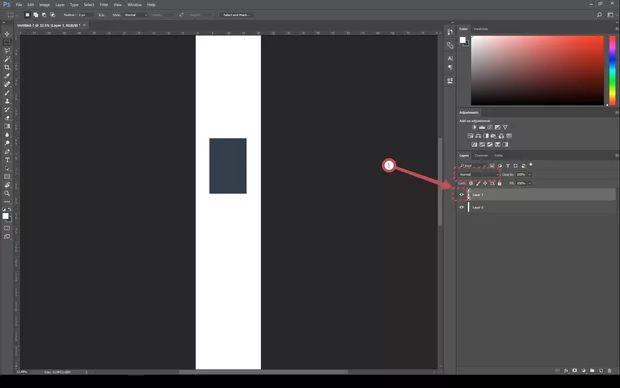Select the Brush tool
Viewport: 620px width, 388px height.
tap(7, 93)
